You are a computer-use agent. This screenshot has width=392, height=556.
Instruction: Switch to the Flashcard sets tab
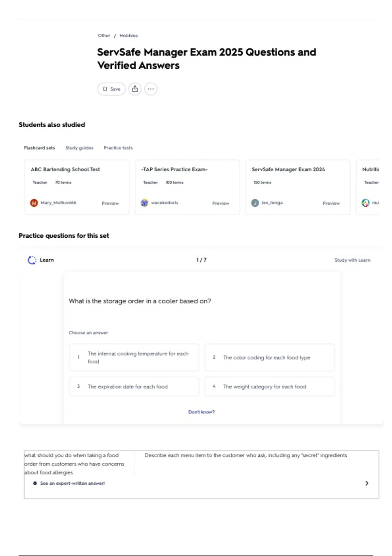pyautogui.click(x=40, y=148)
